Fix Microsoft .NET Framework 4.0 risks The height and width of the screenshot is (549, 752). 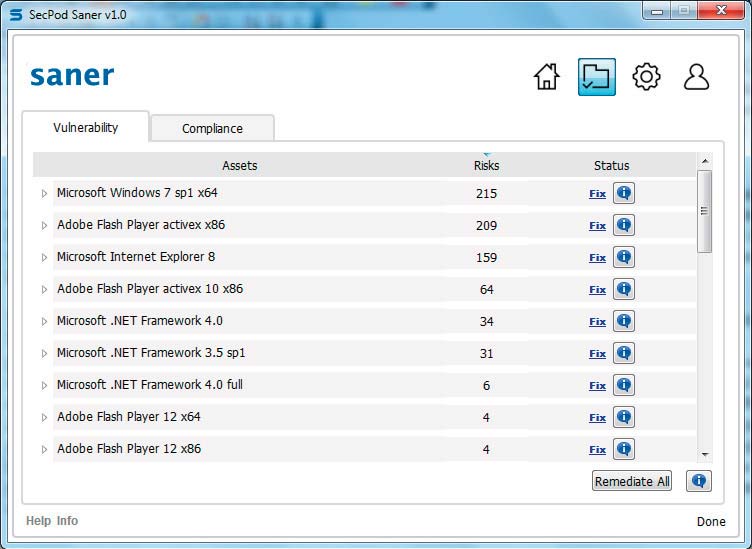(598, 322)
